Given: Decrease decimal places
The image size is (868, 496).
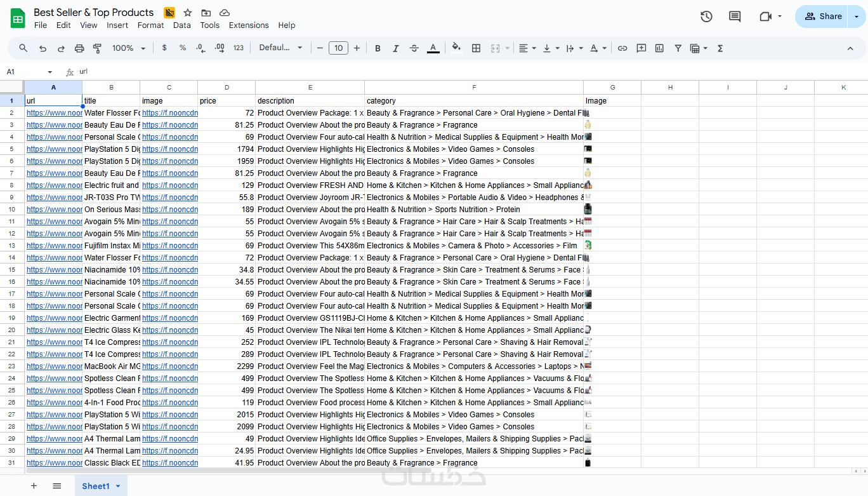Looking at the screenshot, I should [201, 48].
